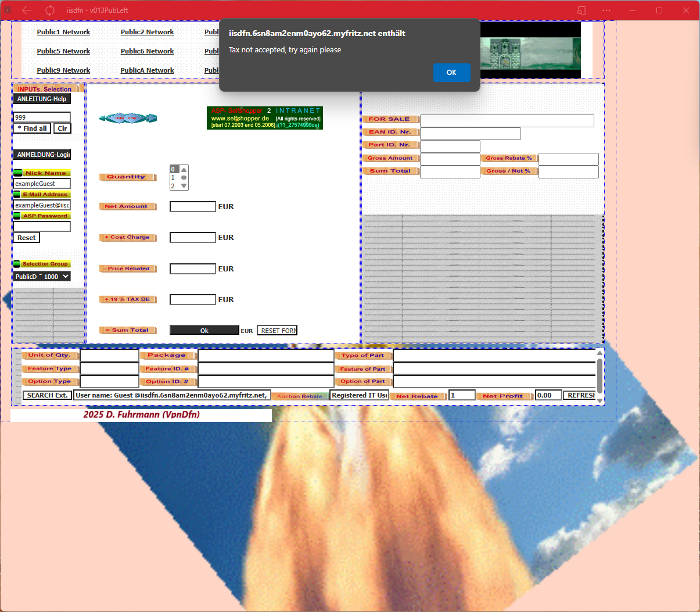Viewport: 700px width, 612px height.
Task: Dismiss the tax dialog with OK
Action: [451, 73]
